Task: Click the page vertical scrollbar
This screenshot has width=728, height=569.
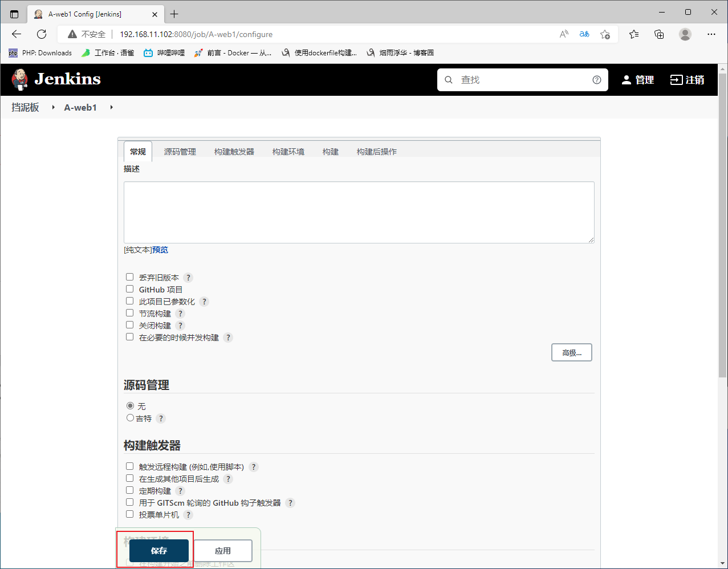Action: pyautogui.click(x=723, y=225)
